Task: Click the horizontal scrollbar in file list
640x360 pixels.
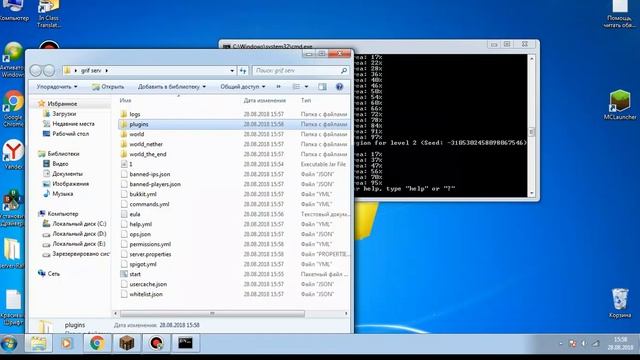Action: [212, 313]
